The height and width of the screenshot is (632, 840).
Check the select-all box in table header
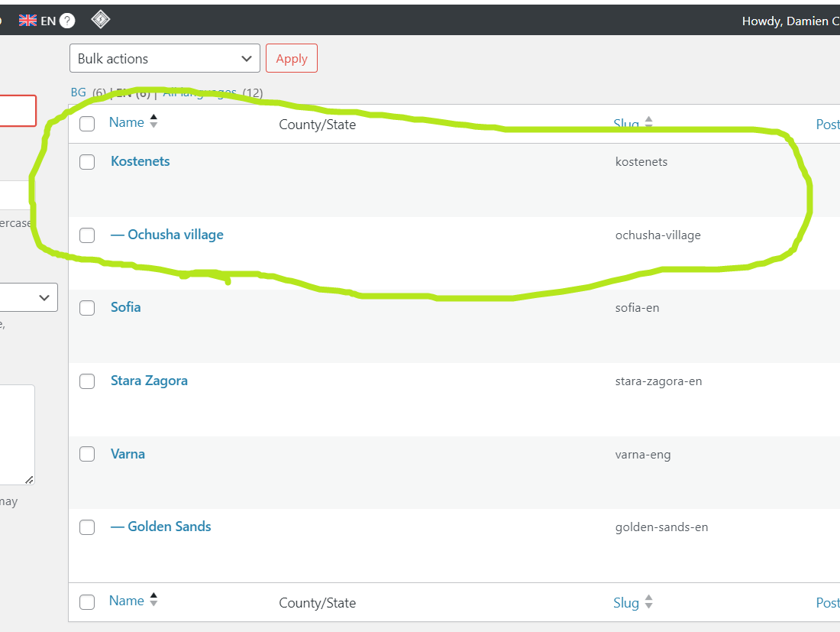(87, 124)
